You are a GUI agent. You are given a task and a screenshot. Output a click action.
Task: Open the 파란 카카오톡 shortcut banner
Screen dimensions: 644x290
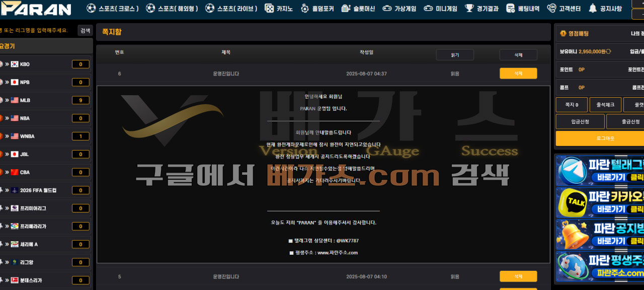(x=600, y=202)
